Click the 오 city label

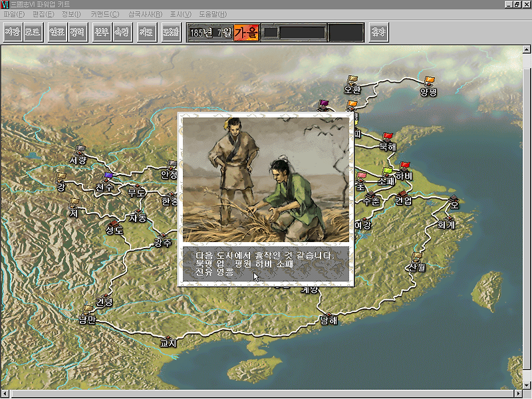(x=454, y=205)
